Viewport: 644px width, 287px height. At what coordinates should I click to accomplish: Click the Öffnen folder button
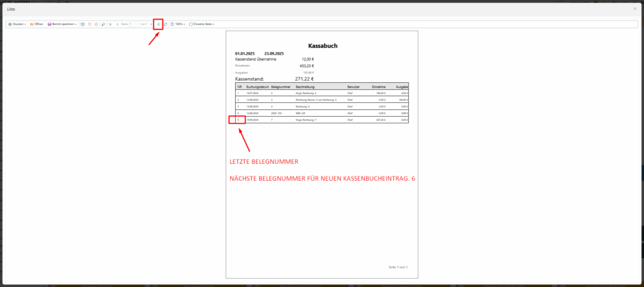pyautogui.click(x=36, y=24)
